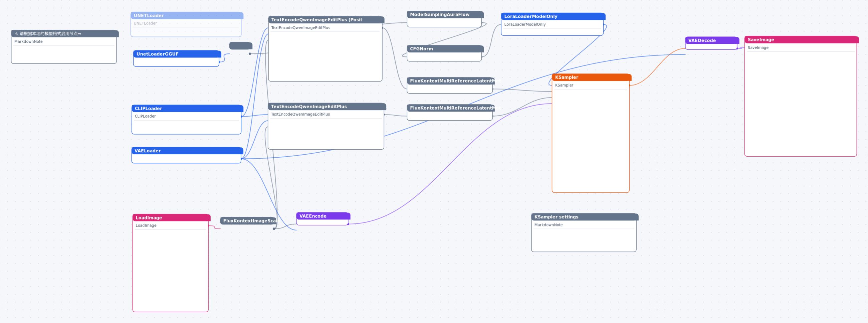Select the upper FluxKontextMultiReferenceLatent node header
868x323 pixels.
pyautogui.click(x=450, y=81)
